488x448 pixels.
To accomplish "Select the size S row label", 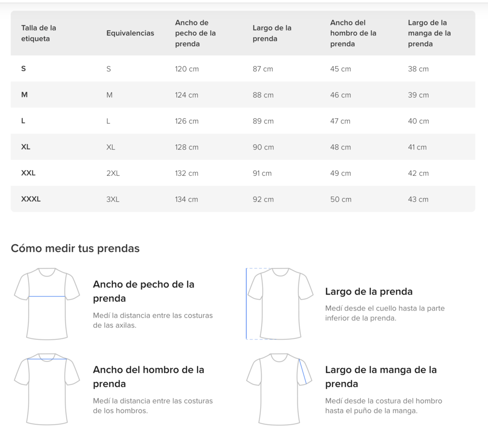I will (x=24, y=69).
